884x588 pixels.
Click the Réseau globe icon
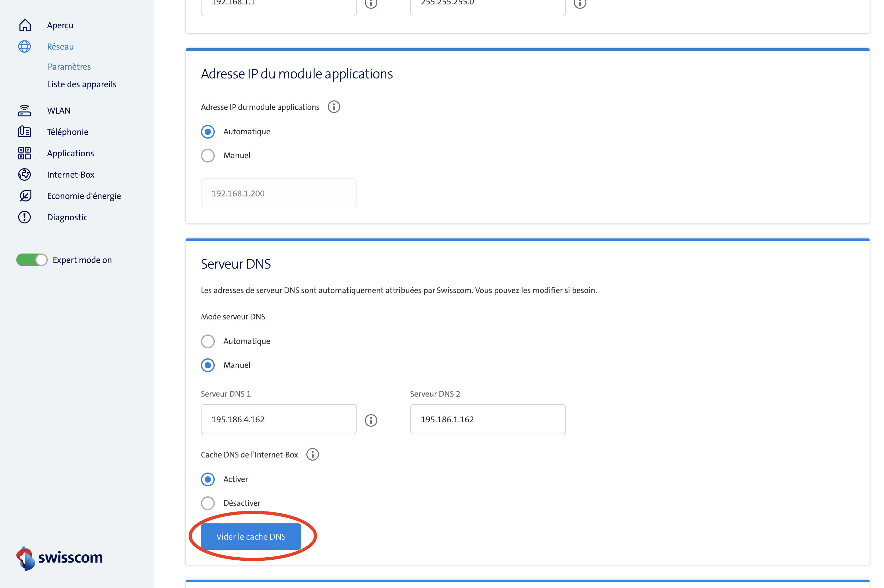[25, 46]
